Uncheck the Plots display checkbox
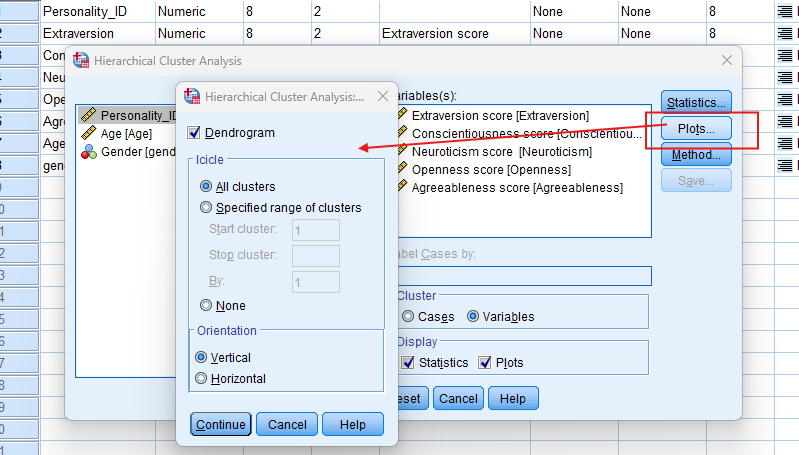 (485, 362)
